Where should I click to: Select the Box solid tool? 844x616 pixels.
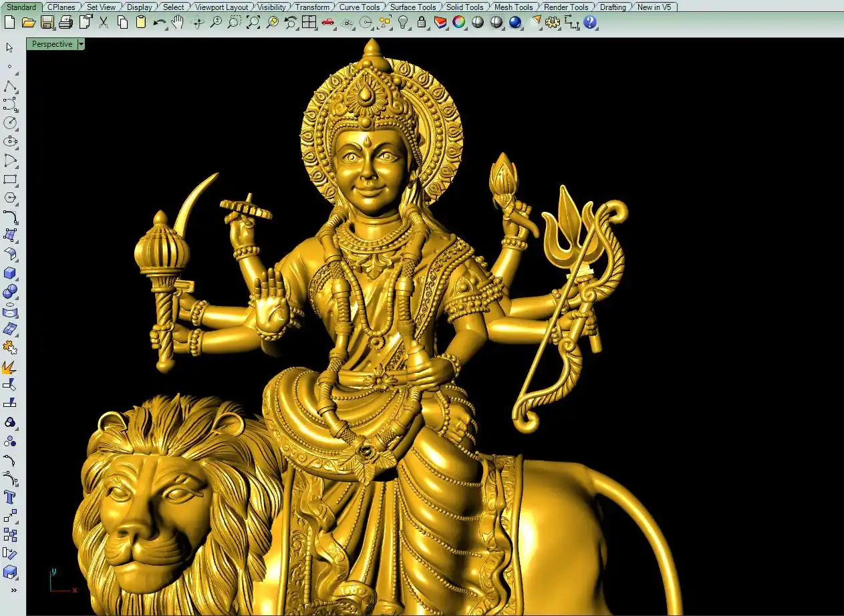[10, 273]
